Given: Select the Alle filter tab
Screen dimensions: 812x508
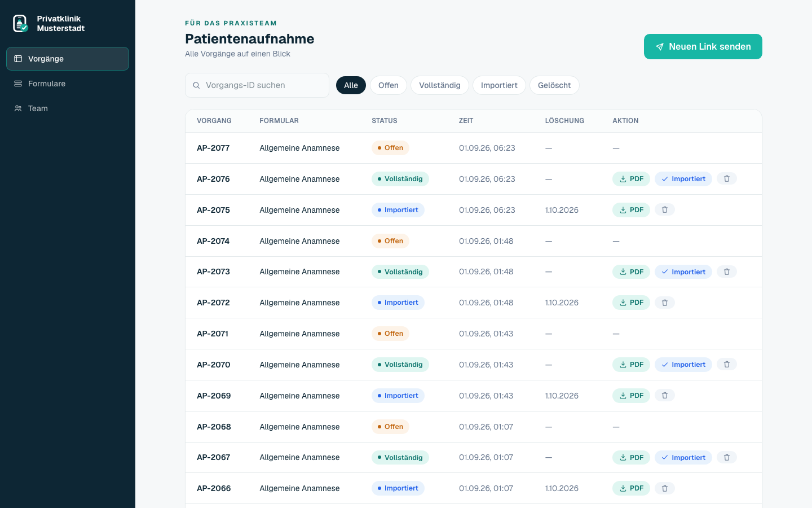Looking at the screenshot, I should (351, 85).
